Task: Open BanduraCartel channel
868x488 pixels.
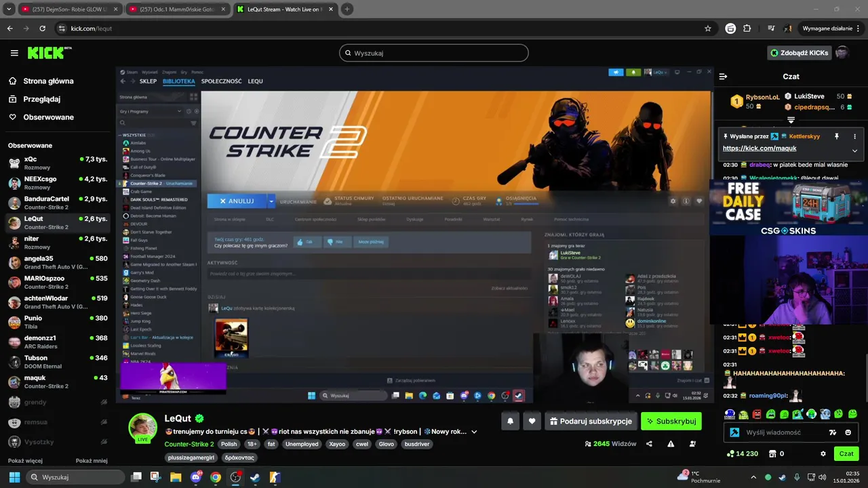Action: (58, 203)
